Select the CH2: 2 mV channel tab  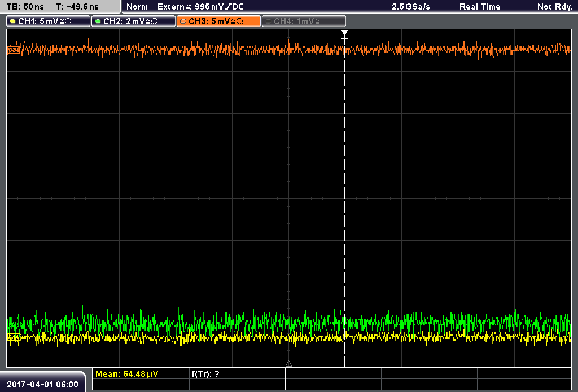coord(133,21)
